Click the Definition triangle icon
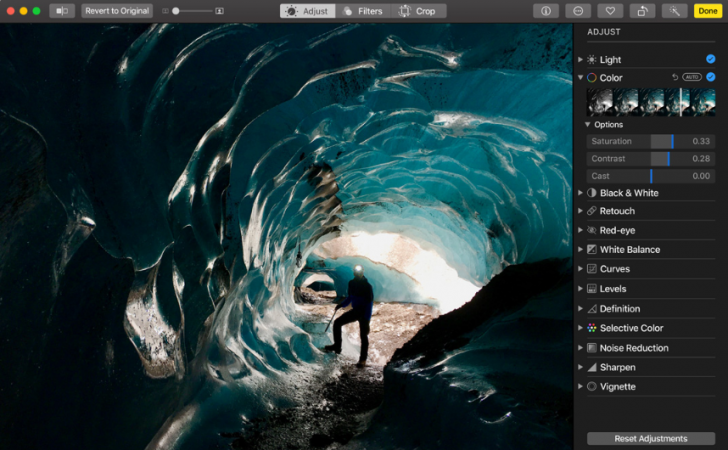728x450 pixels. click(x=592, y=309)
